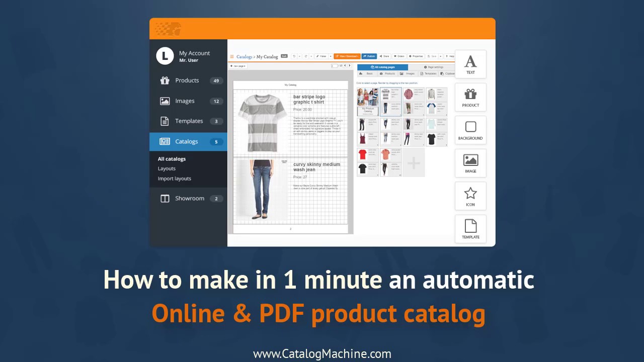Switch to All catalog pages tab
The width and height of the screenshot is (644, 362).
382,67
